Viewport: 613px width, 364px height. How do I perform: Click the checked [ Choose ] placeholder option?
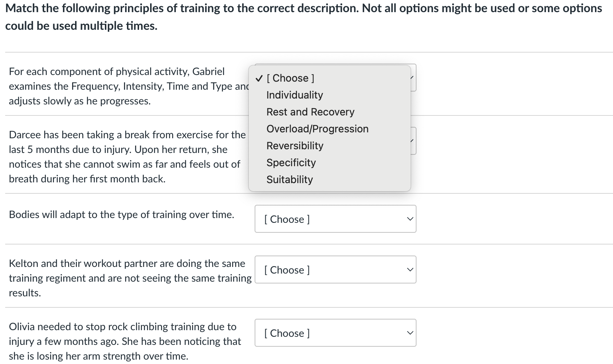tap(290, 78)
